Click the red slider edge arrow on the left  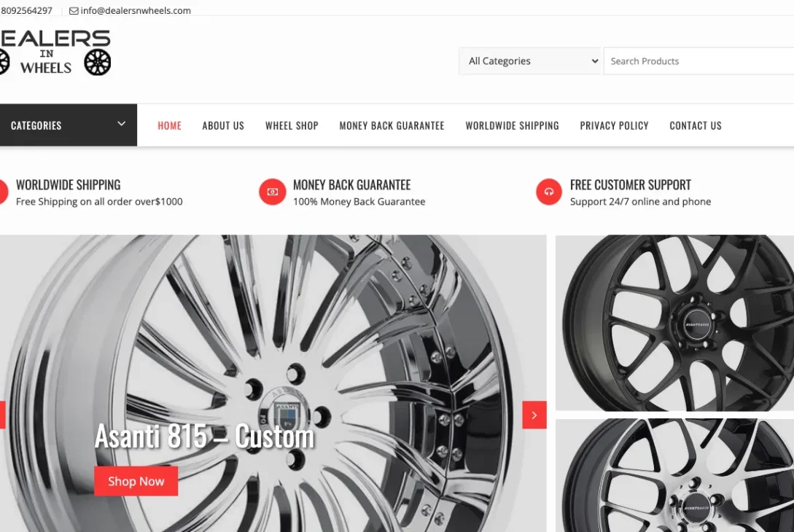[2, 415]
